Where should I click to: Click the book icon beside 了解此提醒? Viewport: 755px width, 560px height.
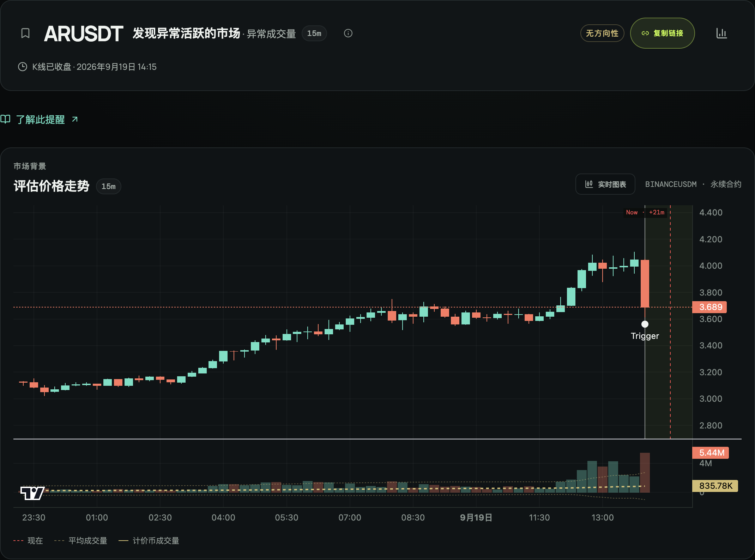5,119
